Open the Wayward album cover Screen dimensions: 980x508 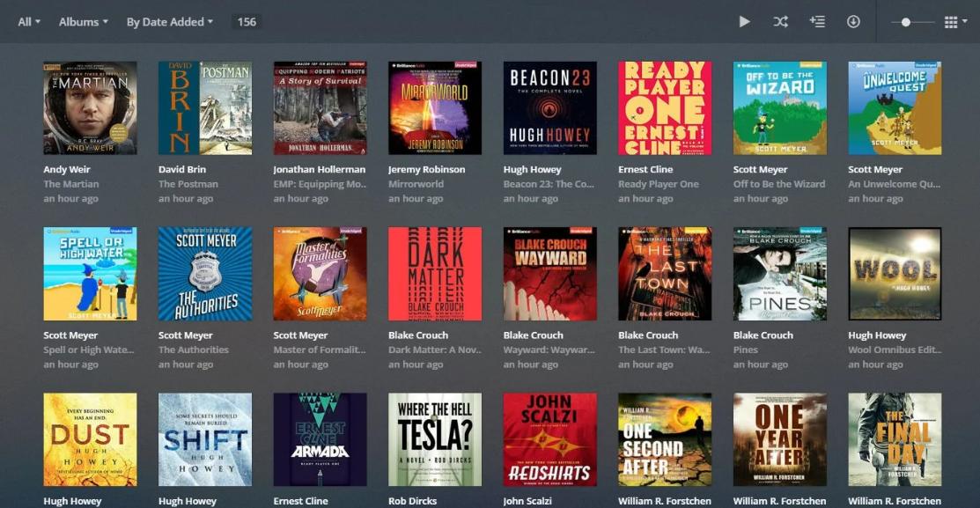[550, 274]
